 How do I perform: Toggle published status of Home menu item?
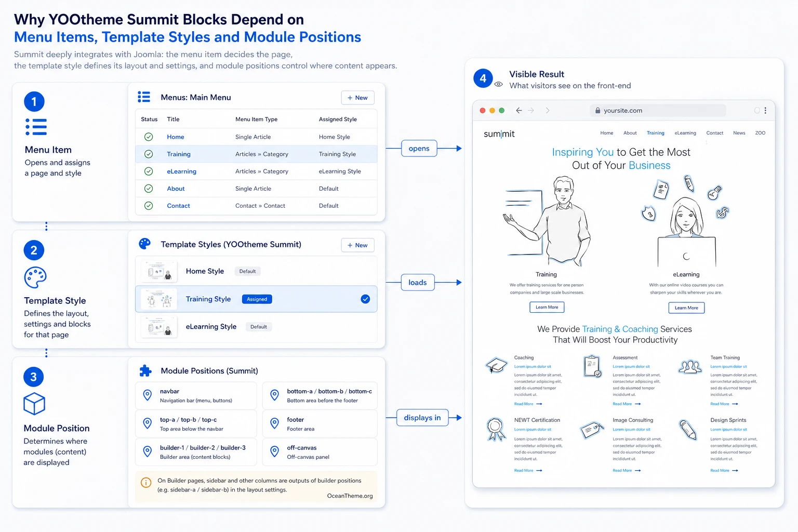coord(149,137)
